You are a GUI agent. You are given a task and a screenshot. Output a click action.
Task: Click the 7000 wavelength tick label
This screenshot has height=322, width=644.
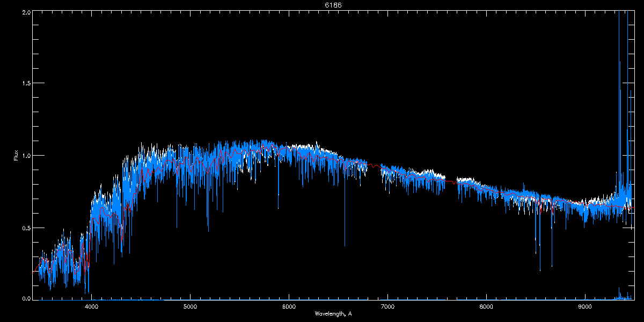[x=387, y=307]
